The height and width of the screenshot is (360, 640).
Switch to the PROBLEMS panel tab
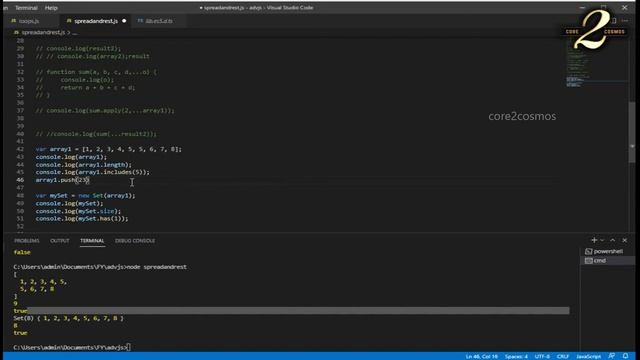(27, 241)
